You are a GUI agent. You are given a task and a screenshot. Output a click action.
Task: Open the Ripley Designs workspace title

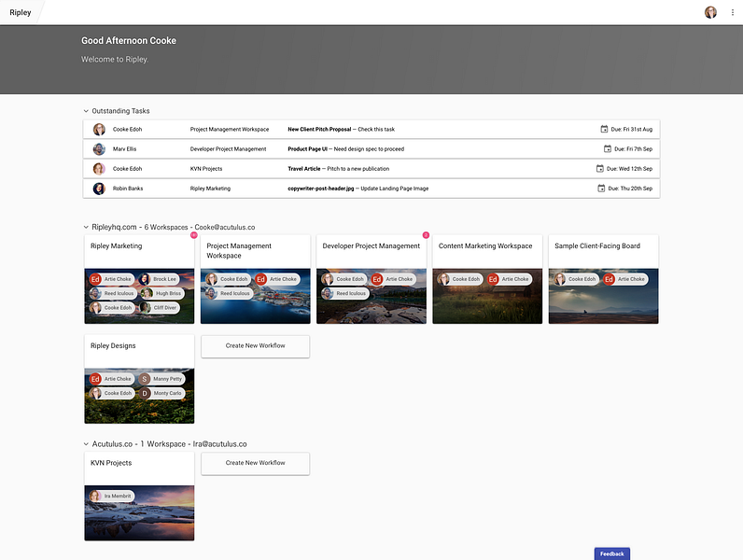click(113, 346)
